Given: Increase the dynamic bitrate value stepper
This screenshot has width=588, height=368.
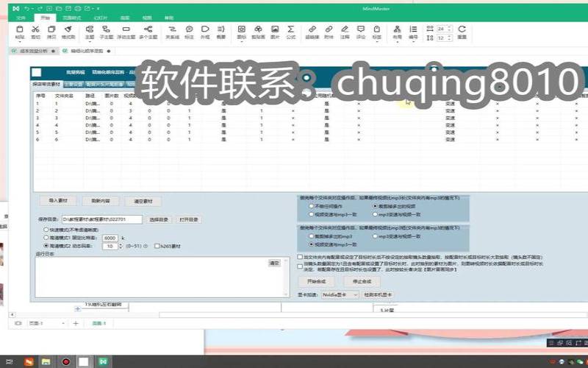Looking at the screenshot, I should coord(121,244).
